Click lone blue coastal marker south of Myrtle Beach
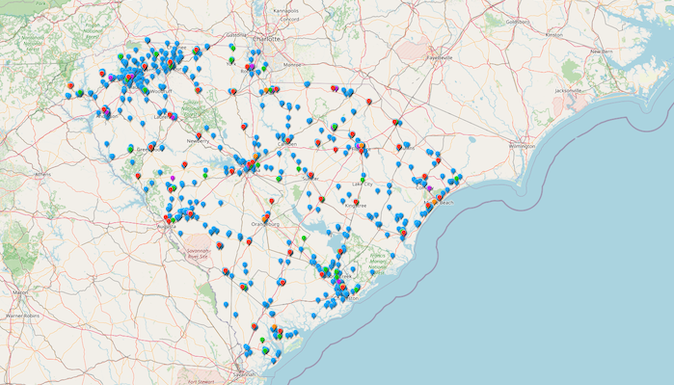 pyautogui.click(x=392, y=256)
